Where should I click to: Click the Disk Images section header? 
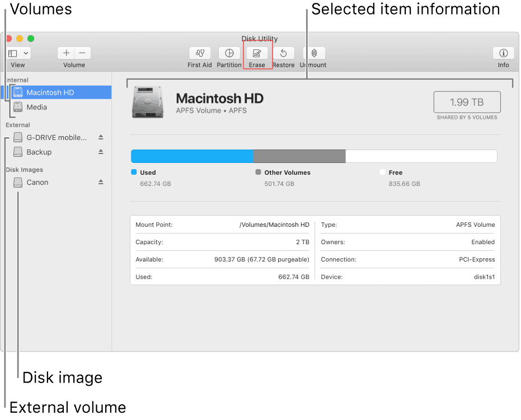pos(24,170)
